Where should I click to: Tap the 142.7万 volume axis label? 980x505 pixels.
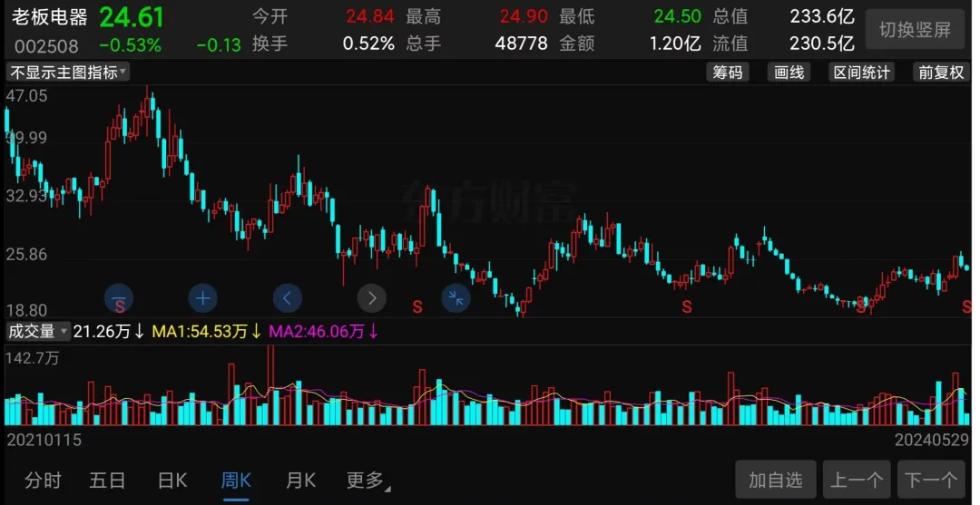(x=33, y=358)
